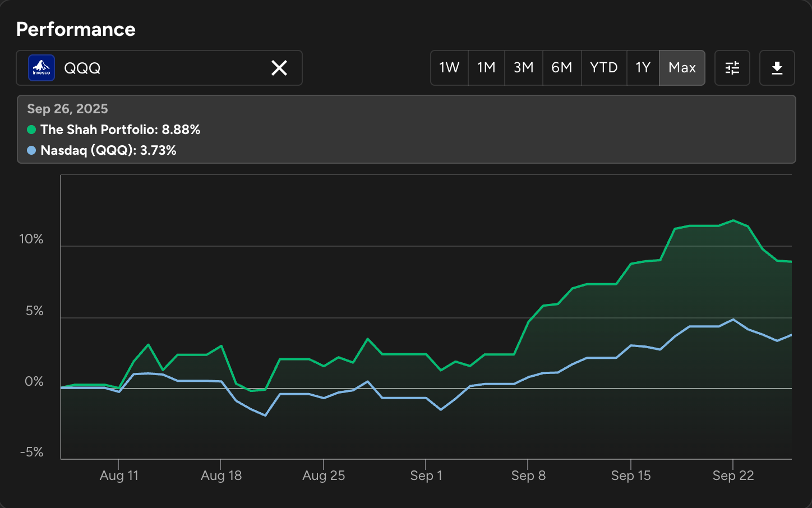The width and height of the screenshot is (812, 508).
Task: Click the 10% y-axis label
Action: pyautogui.click(x=31, y=239)
